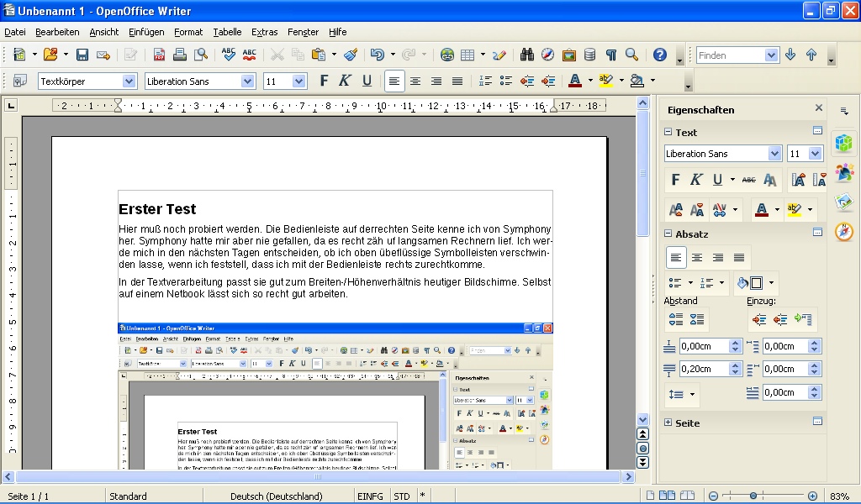Align right in the sidebar Absatz section
Viewport: 861px width, 504px height.
pyautogui.click(x=718, y=257)
